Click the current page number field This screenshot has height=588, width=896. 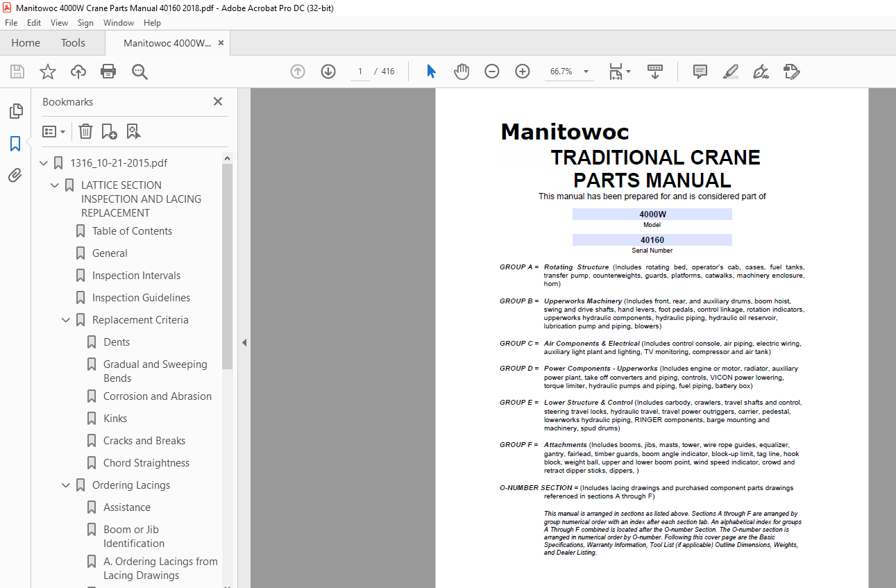[x=360, y=72]
